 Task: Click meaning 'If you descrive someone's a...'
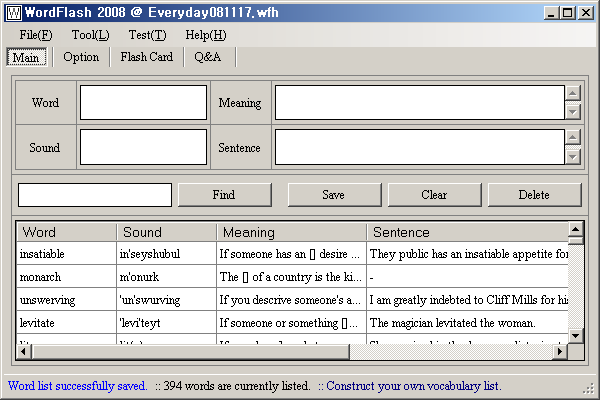coord(290,300)
